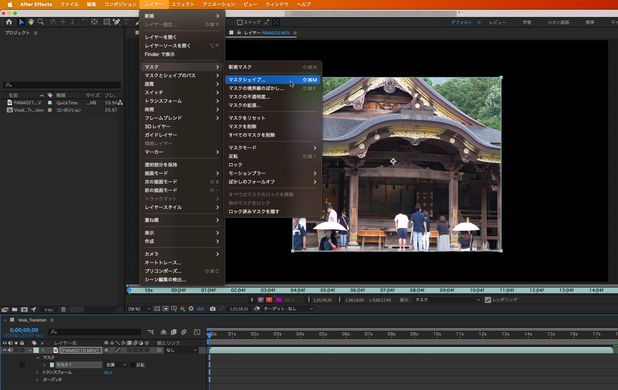
Task: Click the region of interest icon below viewer
Action: [165, 309]
